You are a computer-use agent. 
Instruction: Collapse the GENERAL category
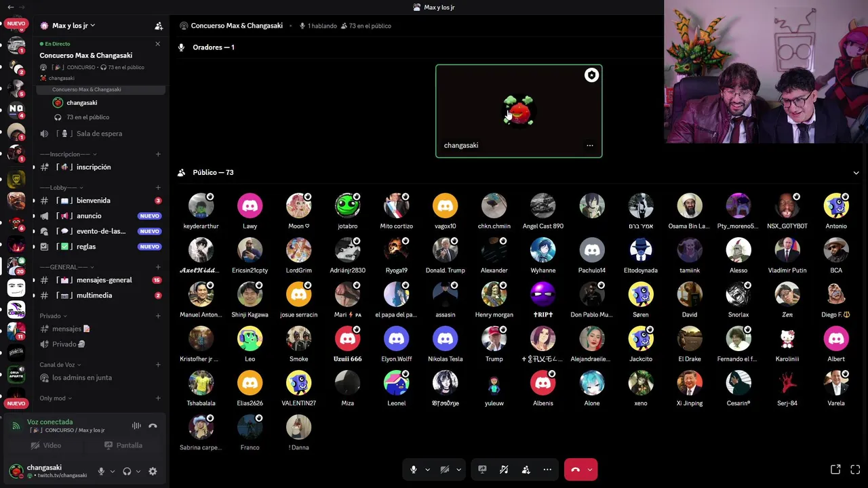click(66, 267)
